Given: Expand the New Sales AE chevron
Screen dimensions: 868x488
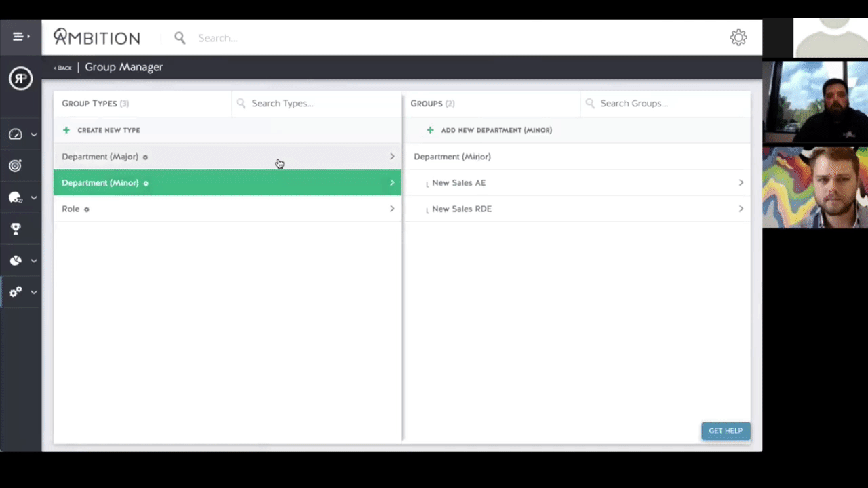Looking at the screenshot, I should (x=741, y=182).
